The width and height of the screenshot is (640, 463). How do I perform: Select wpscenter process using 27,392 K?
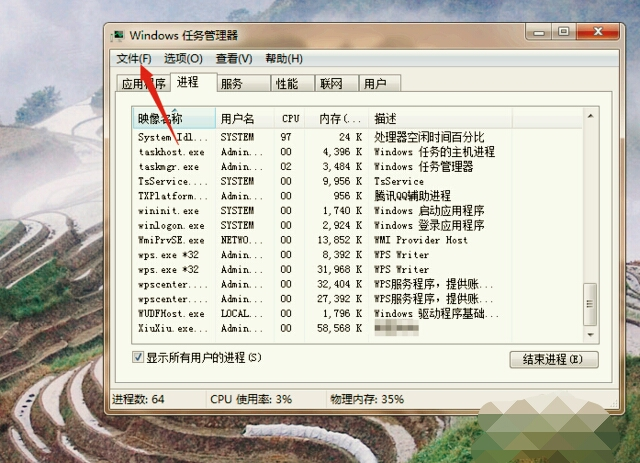coord(358,299)
